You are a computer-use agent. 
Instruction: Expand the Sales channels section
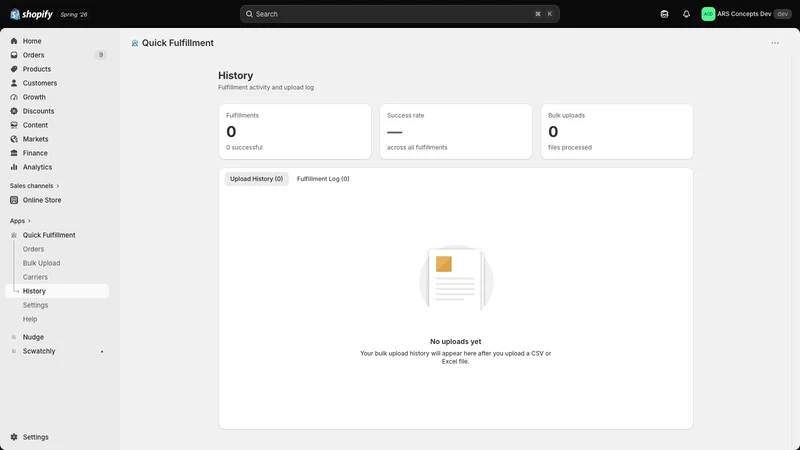coord(34,186)
